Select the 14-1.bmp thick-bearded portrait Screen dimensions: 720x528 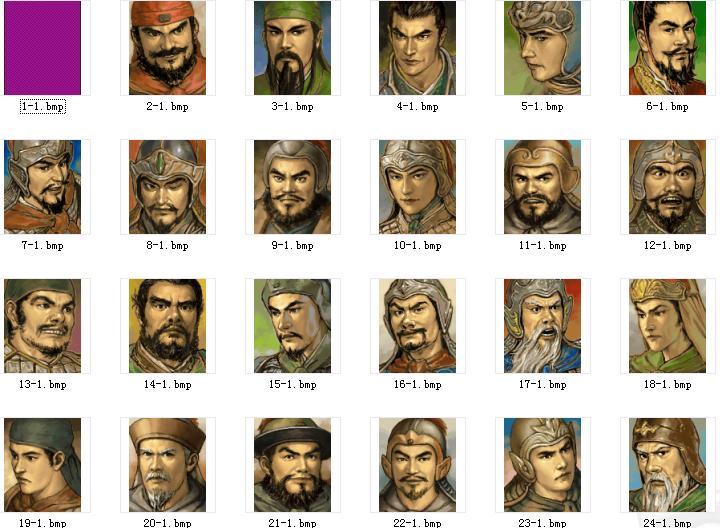click(x=168, y=326)
